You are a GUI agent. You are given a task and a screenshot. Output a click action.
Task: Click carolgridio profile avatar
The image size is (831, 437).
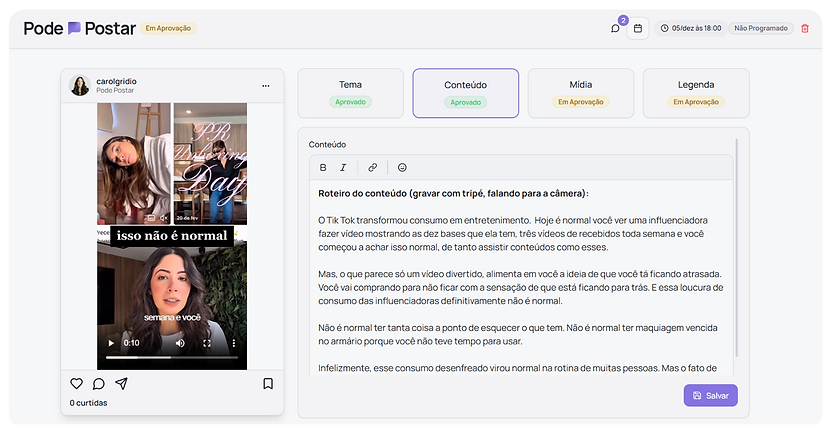click(80, 85)
